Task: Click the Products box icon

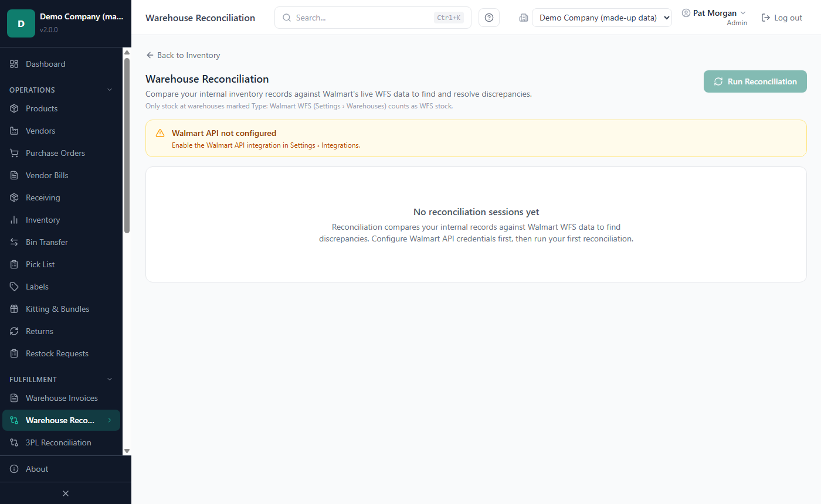Action: [14, 108]
